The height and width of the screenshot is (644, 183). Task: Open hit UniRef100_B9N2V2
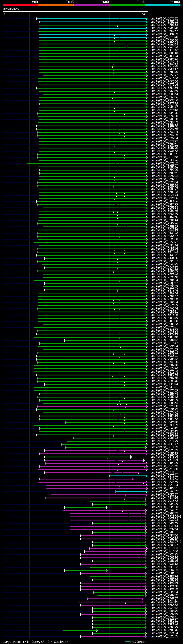[164, 22]
